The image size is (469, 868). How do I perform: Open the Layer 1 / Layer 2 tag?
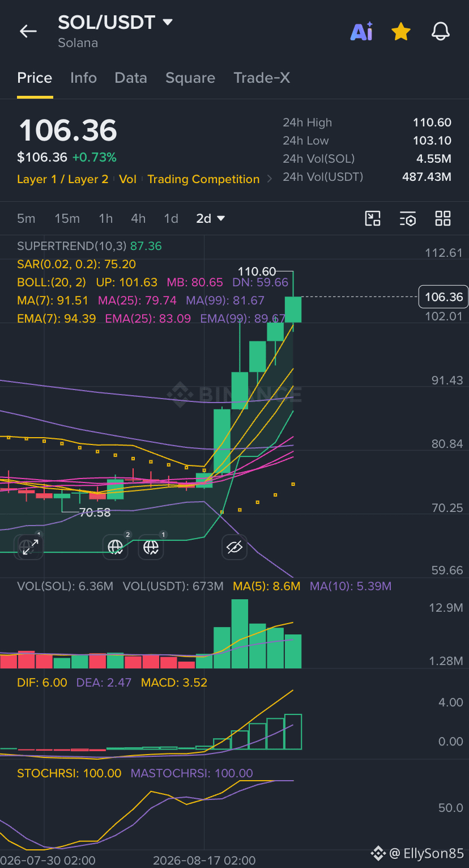pos(63,179)
